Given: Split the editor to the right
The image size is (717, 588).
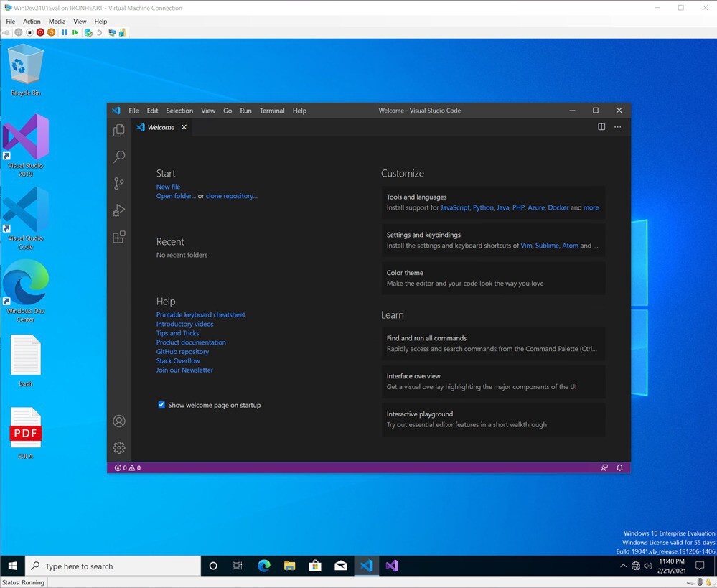Looking at the screenshot, I should point(601,127).
